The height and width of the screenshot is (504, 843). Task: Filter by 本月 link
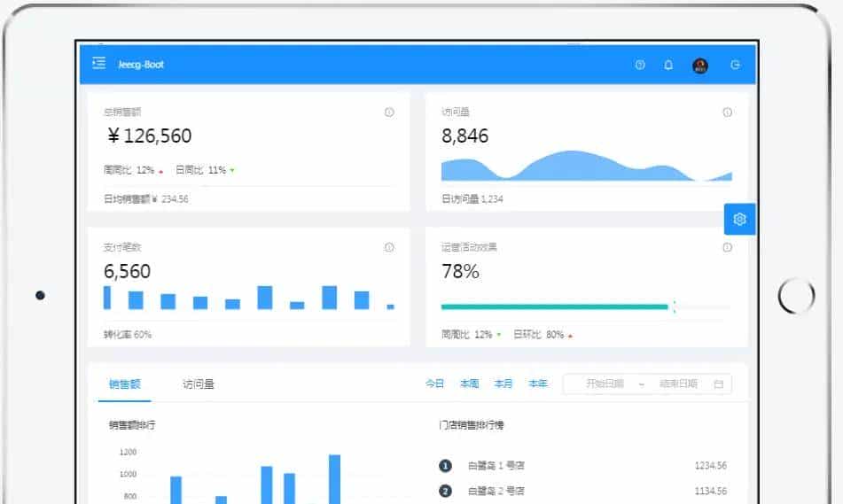[x=503, y=384]
